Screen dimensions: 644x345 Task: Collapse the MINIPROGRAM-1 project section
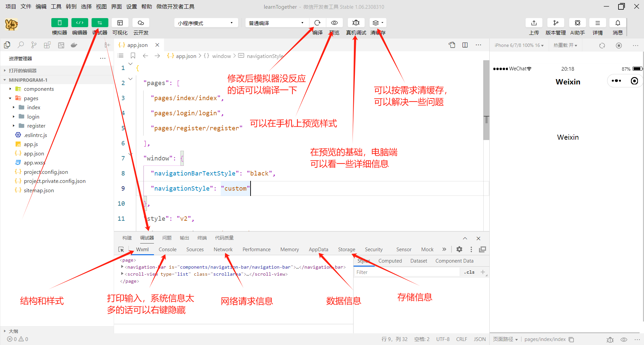(28, 80)
